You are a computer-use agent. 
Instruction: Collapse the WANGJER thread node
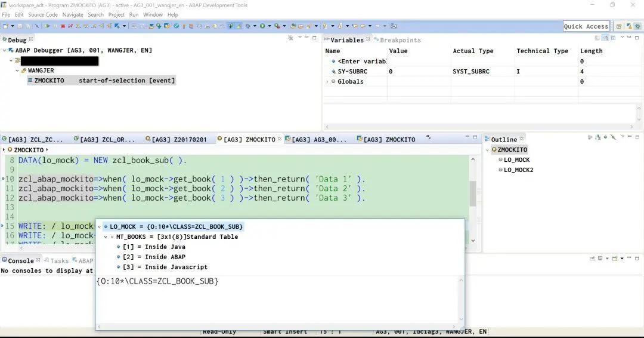click(x=17, y=70)
